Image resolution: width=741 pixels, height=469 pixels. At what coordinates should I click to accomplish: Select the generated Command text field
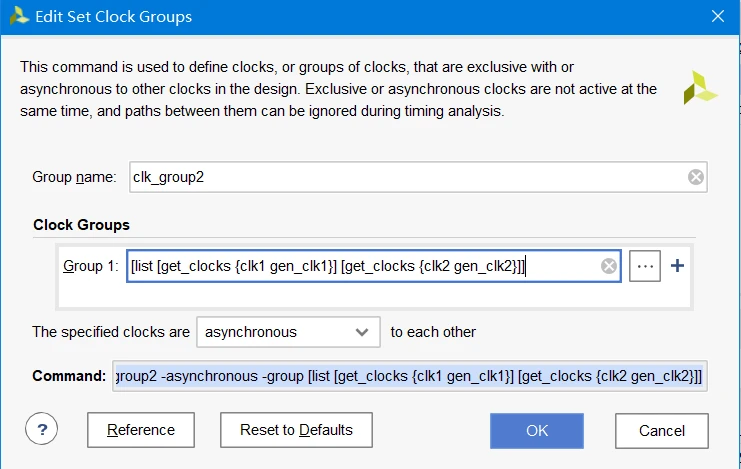(x=410, y=376)
